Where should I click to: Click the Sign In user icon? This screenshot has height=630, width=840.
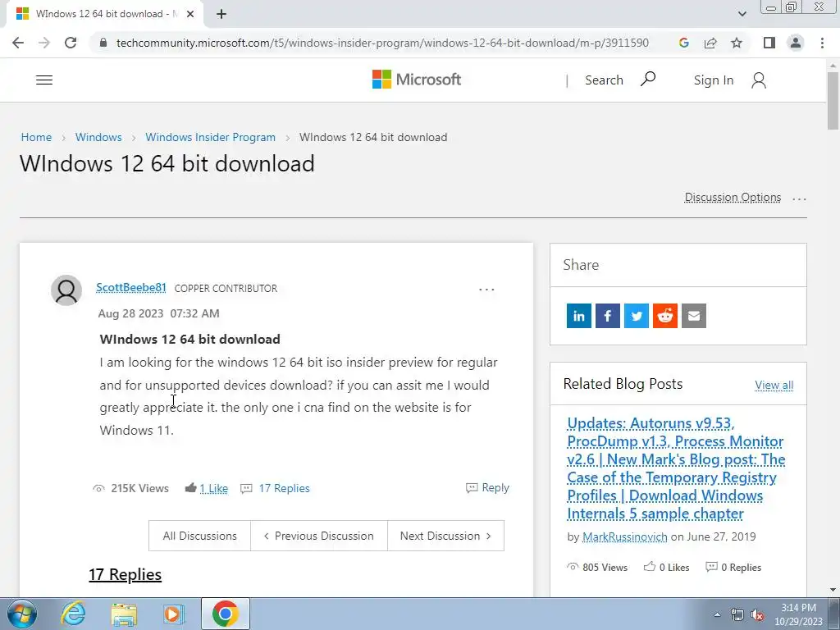pos(759,80)
